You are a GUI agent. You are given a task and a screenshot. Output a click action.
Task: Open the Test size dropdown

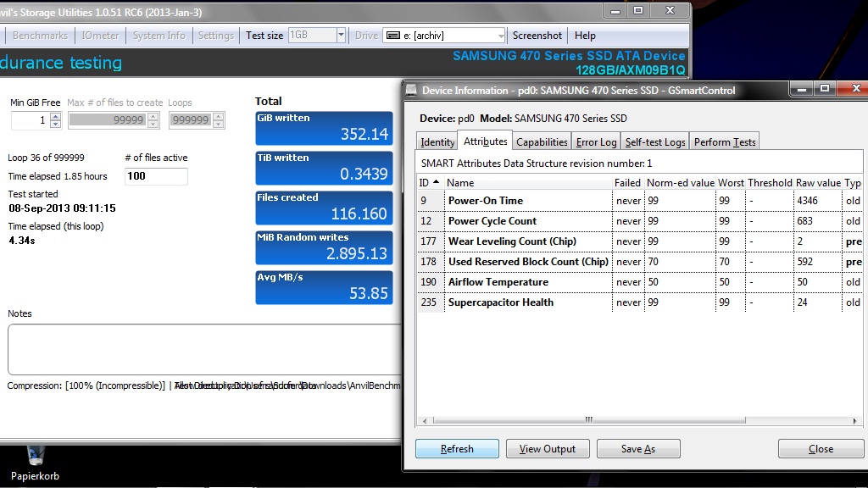click(x=341, y=35)
